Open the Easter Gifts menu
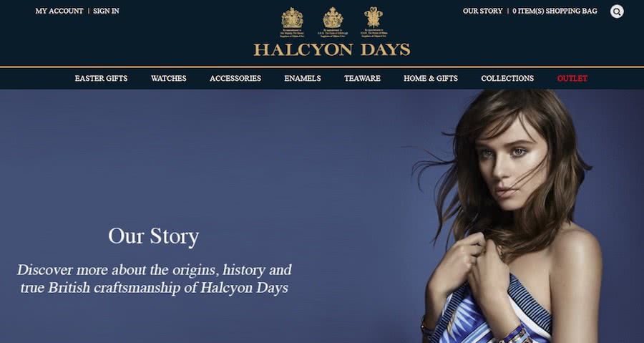644x343 pixels. click(x=101, y=79)
